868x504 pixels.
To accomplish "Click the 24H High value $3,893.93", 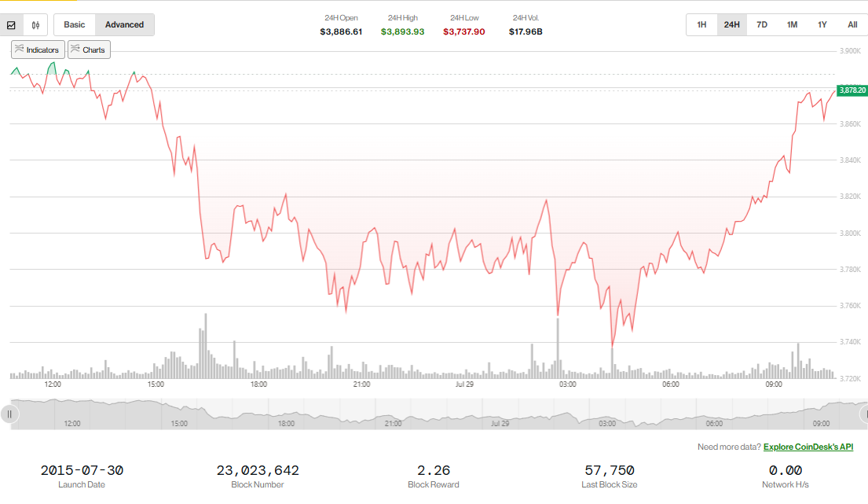I will [x=402, y=31].
